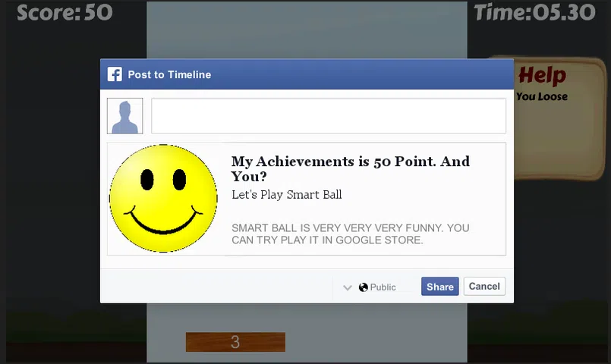The width and height of the screenshot is (611, 364).
Task: Click the Smart Ball description text
Action: point(350,234)
